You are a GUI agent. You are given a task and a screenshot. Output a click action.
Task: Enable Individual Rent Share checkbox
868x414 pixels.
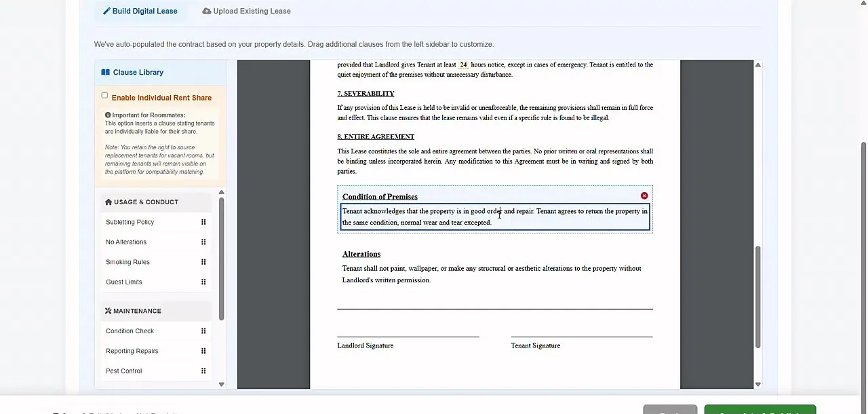(104, 96)
